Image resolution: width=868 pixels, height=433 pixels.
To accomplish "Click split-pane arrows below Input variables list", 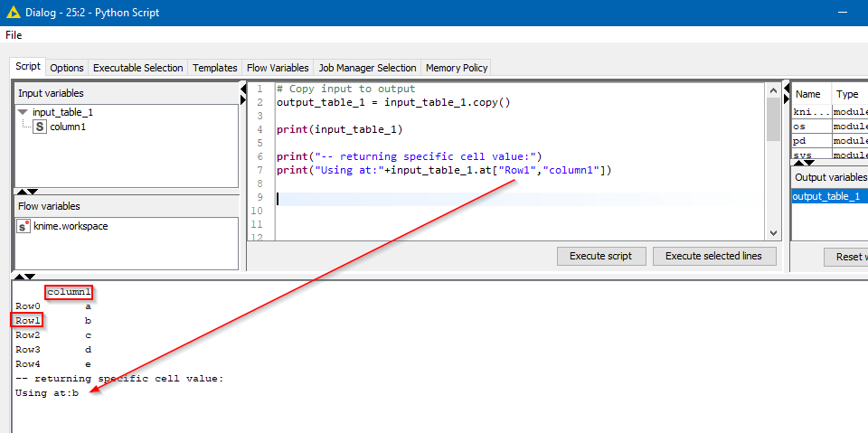I will (x=28, y=191).
